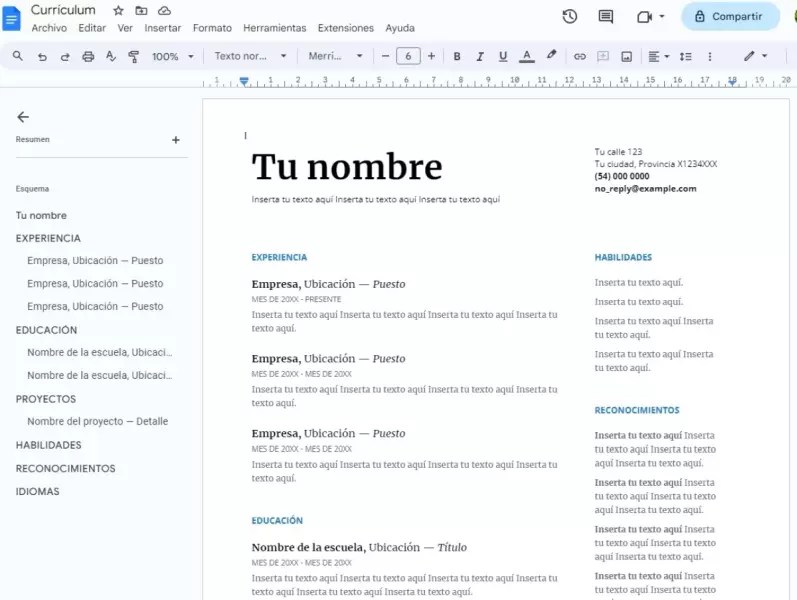Jump to PROYECTOS in outline
The image size is (797, 600).
(x=46, y=399)
